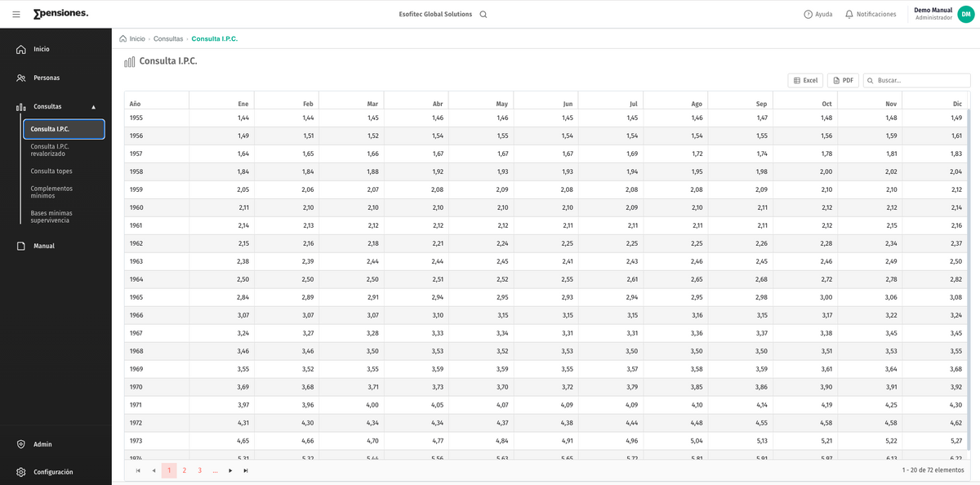Export the table with the PDF button

click(x=843, y=80)
